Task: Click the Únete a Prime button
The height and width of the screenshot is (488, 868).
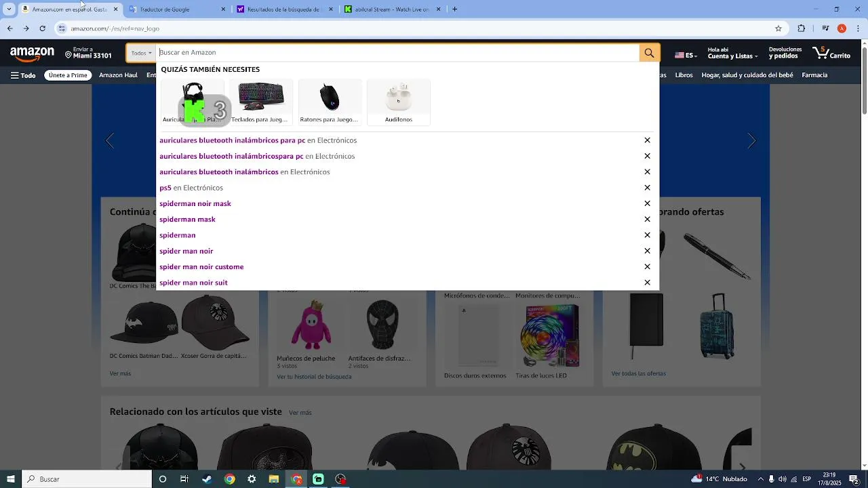Action: (x=68, y=75)
